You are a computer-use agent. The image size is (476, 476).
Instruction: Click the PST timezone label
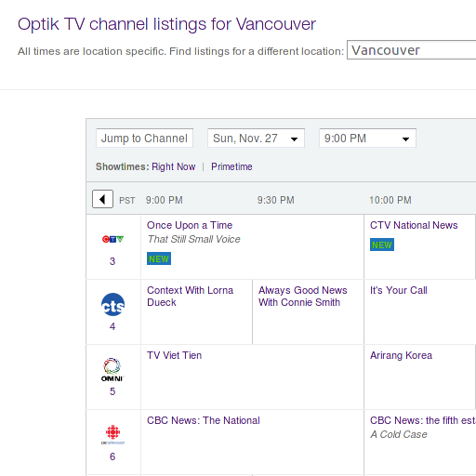point(127,201)
